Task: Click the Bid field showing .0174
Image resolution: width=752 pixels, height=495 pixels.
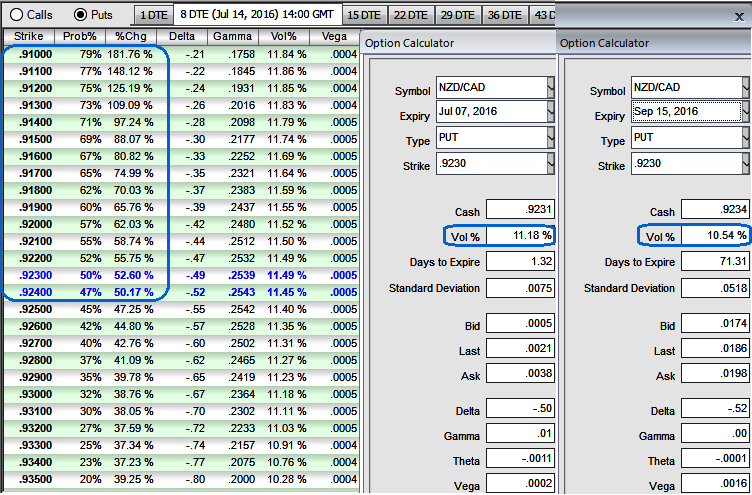Action: click(x=714, y=324)
